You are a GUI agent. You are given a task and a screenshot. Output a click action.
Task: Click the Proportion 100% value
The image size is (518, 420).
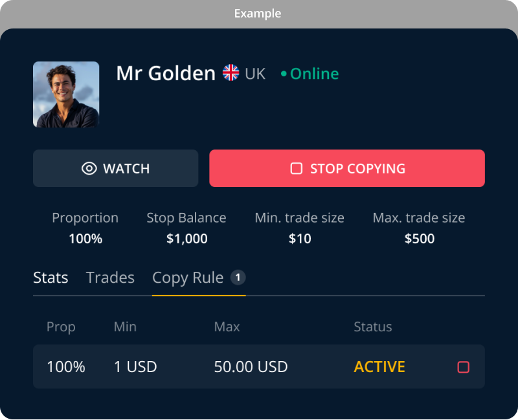point(85,239)
